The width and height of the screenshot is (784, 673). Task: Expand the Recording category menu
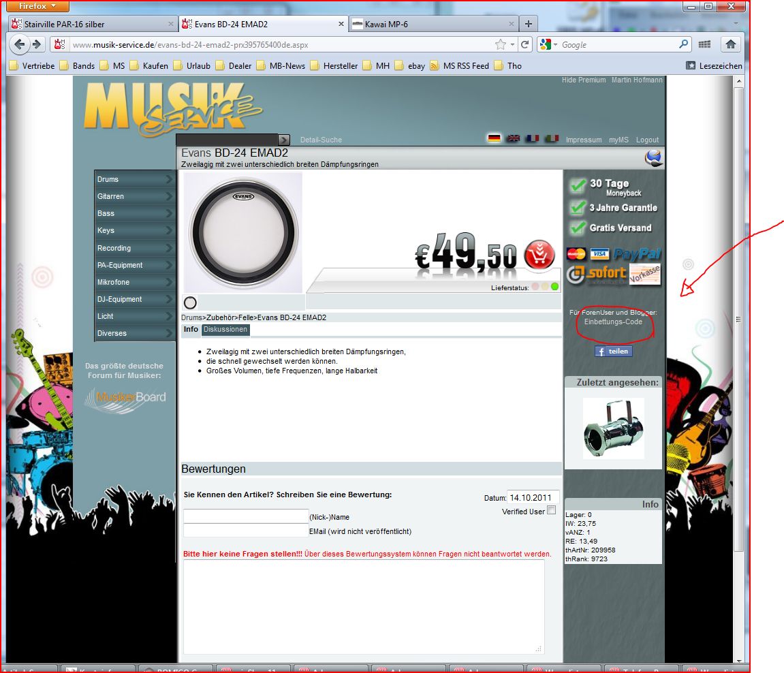tap(135, 248)
